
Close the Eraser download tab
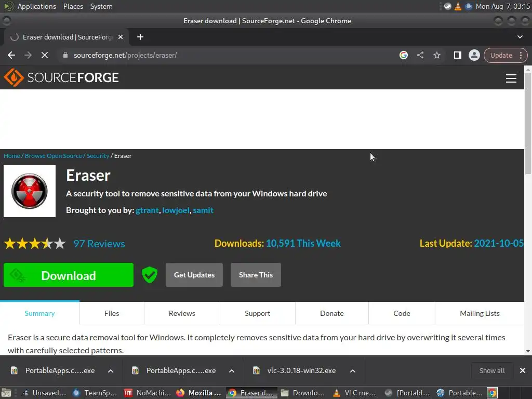tap(121, 37)
